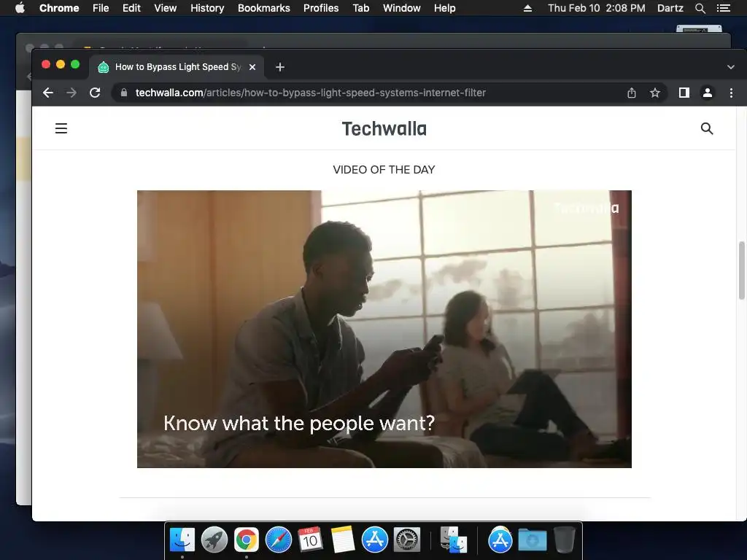
Task: Open Techwalla hamburger menu
Action: tap(61, 128)
